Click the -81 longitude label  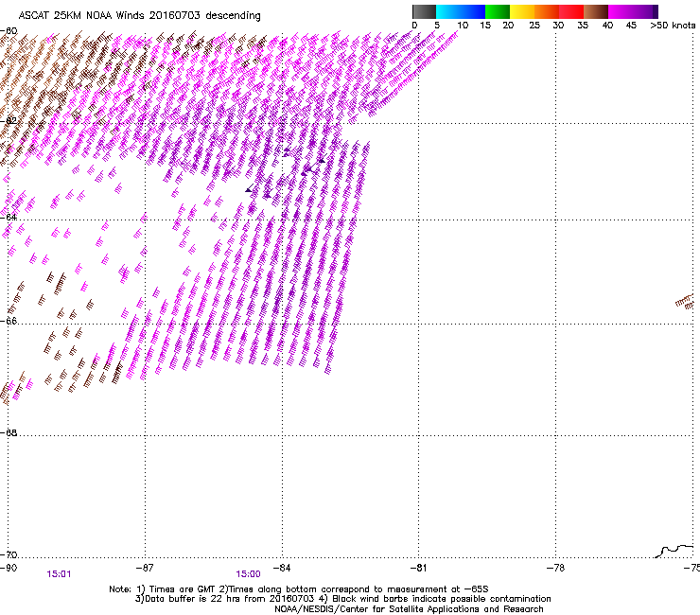[418, 568]
